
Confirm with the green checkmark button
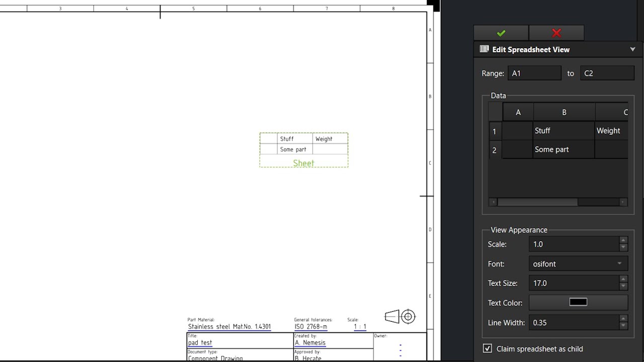[501, 33]
